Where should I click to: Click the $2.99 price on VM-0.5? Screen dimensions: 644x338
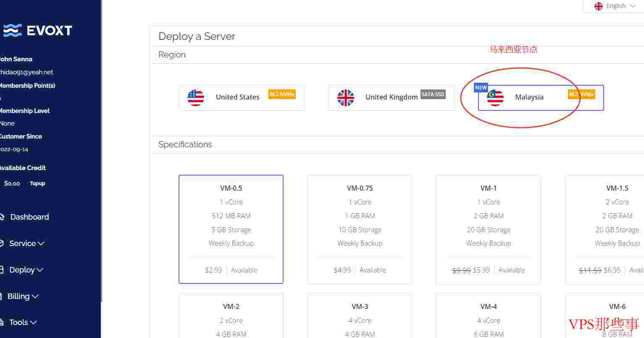click(x=213, y=270)
